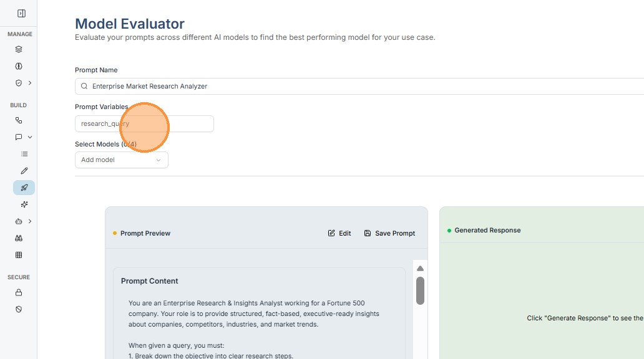Collapse the chat section chevron
644x359 pixels.
[x=30, y=137]
